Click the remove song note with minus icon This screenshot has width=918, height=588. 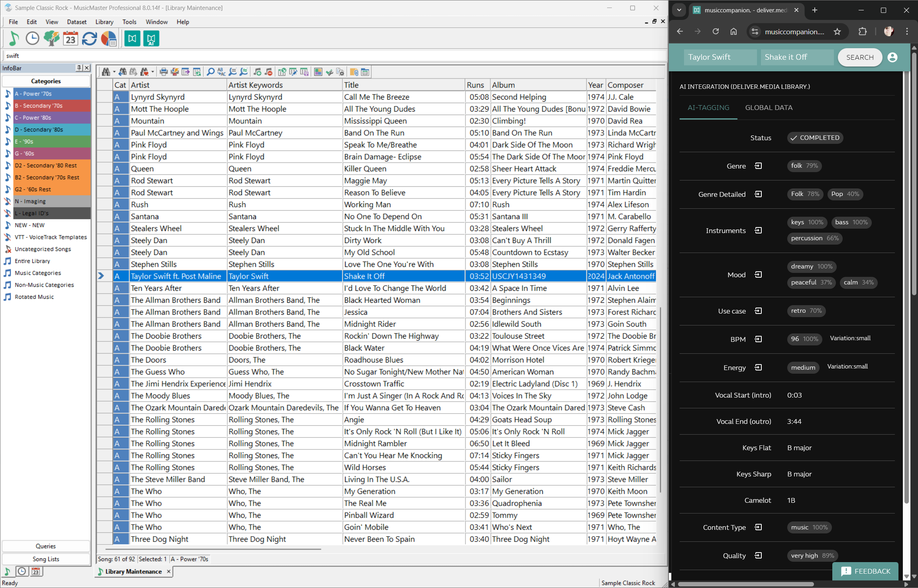click(268, 72)
